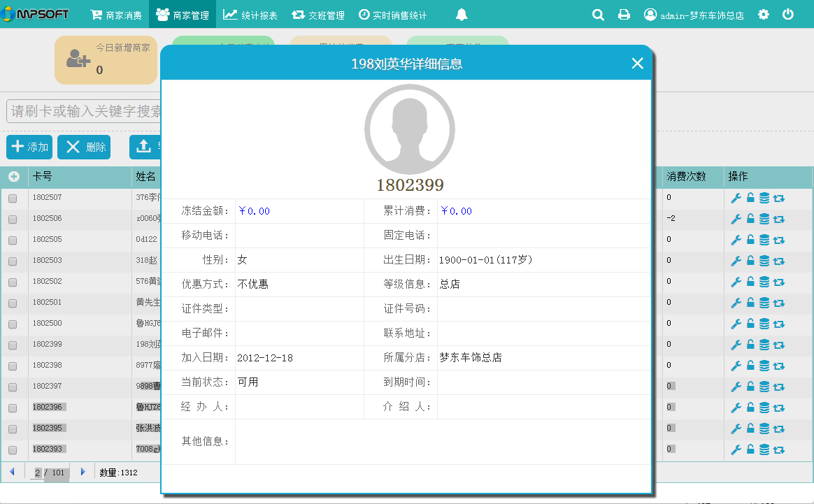
Task: Open settings gear in top bar
Action: pyautogui.click(x=764, y=15)
